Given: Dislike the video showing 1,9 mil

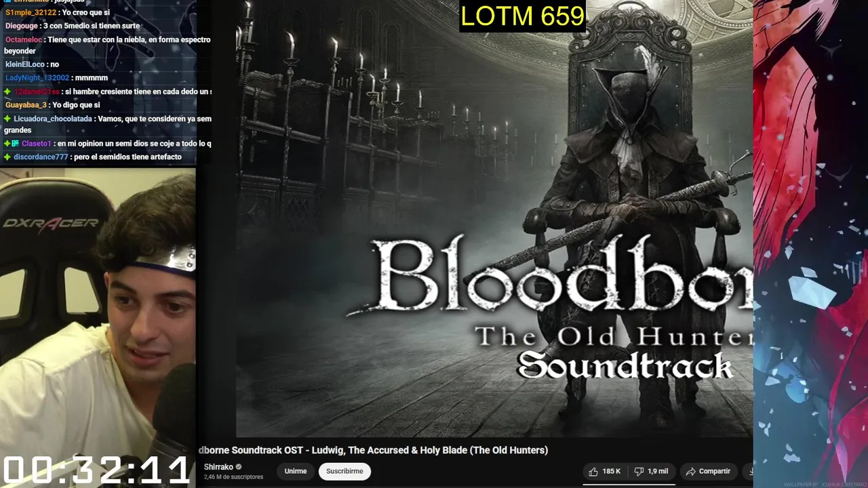Looking at the screenshot, I should (651, 471).
